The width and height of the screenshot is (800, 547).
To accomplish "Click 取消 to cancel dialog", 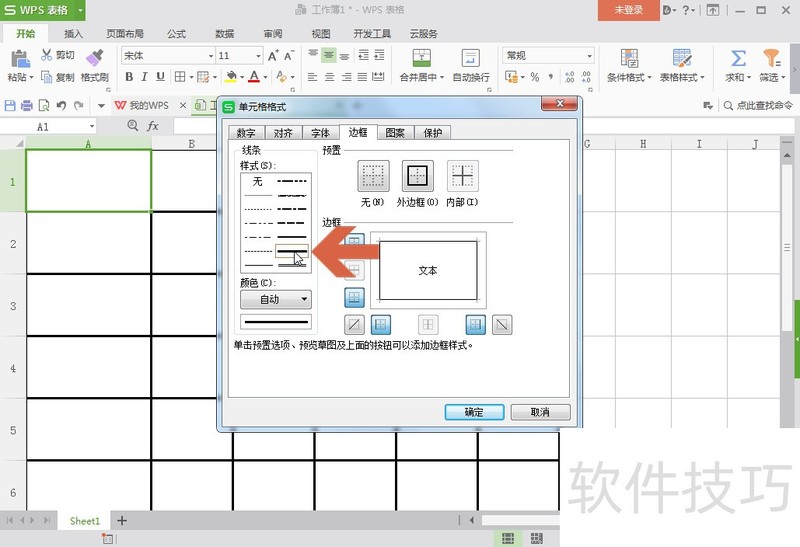I will pyautogui.click(x=540, y=412).
